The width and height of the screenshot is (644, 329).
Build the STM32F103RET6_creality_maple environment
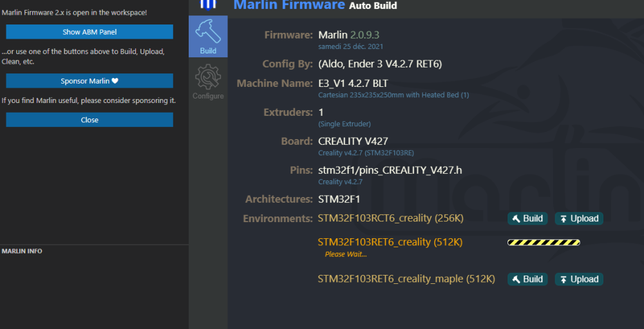pyautogui.click(x=527, y=279)
